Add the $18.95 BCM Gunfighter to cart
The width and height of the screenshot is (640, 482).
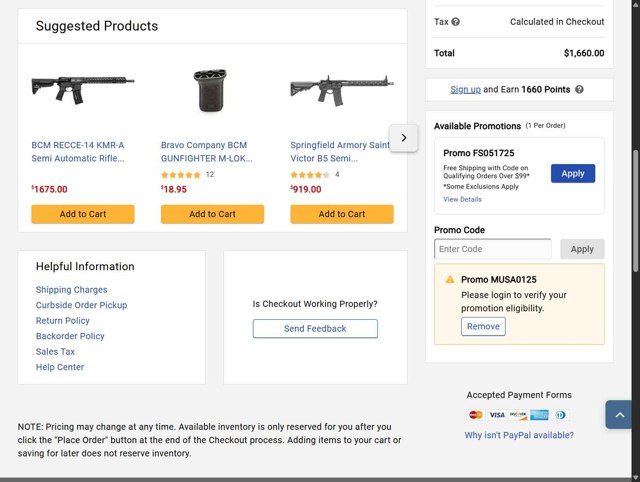[212, 214]
